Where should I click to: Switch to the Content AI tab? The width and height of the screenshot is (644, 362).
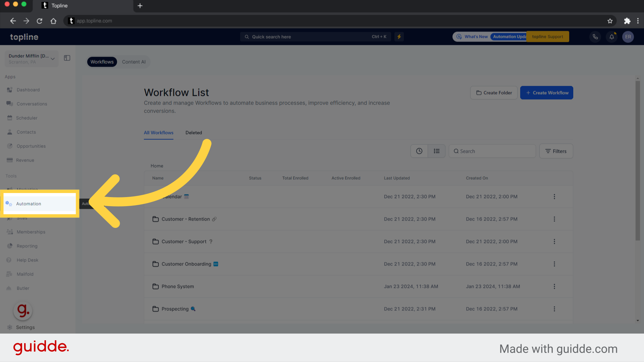(x=134, y=62)
